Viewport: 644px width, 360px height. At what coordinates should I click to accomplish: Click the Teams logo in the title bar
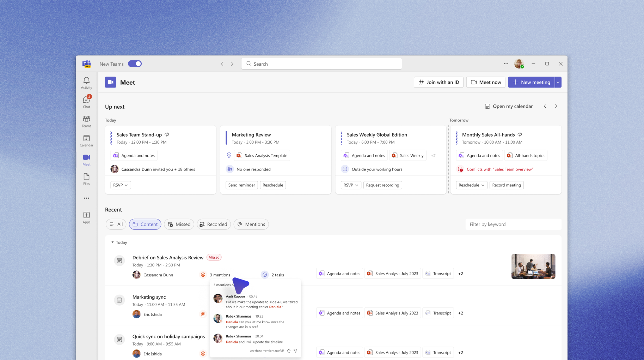tap(87, 64)
